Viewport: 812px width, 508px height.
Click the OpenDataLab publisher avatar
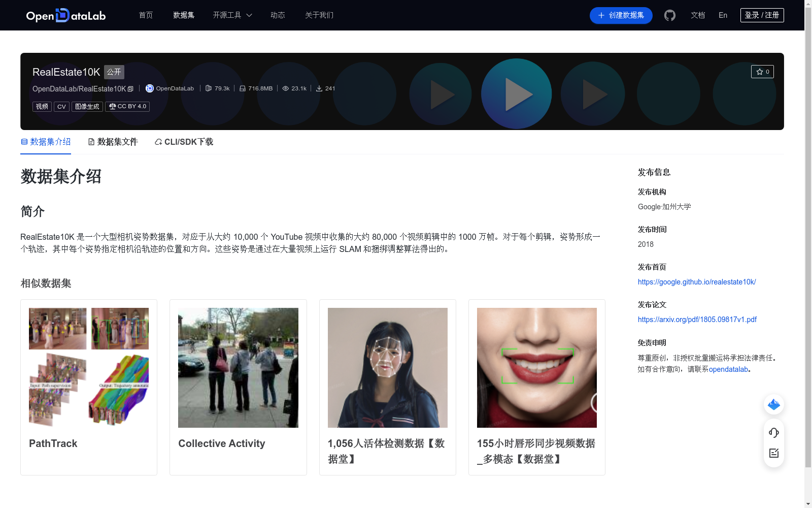coord(150,88)
